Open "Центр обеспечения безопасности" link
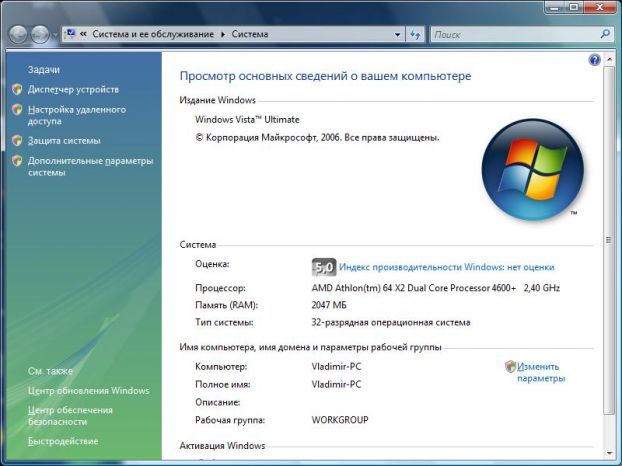622x466 pixels. [70, 416]
